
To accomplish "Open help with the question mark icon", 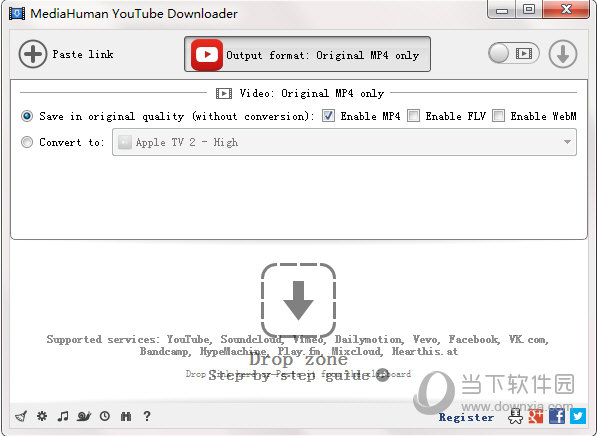I will 147,416.
